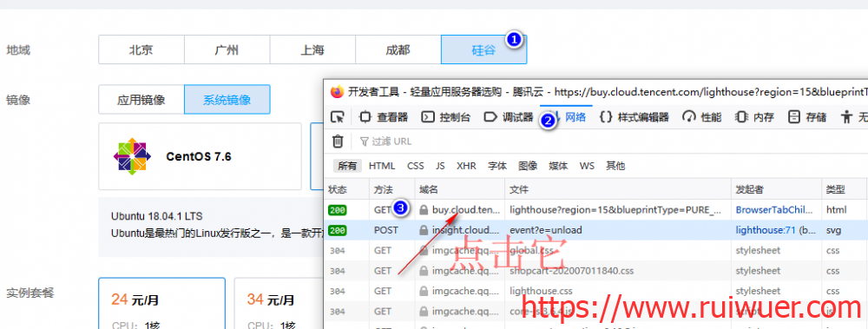Select the 上海 region

[312, 49]
